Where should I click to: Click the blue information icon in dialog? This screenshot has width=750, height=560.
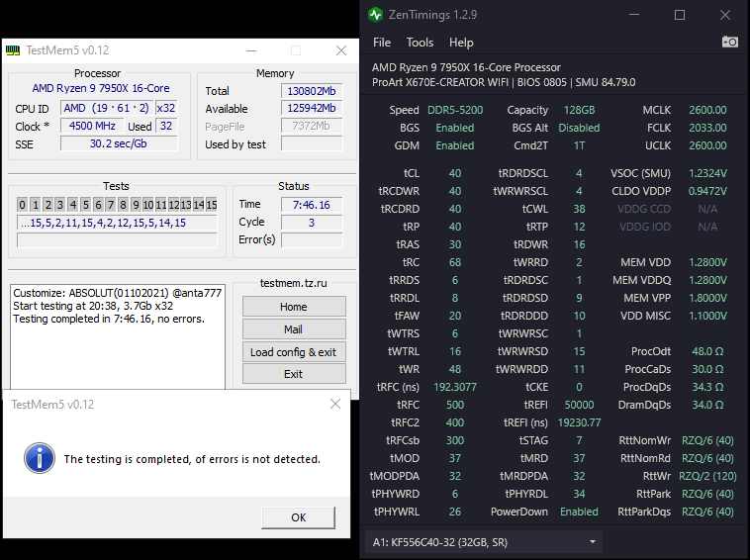[x=39, y=458]
